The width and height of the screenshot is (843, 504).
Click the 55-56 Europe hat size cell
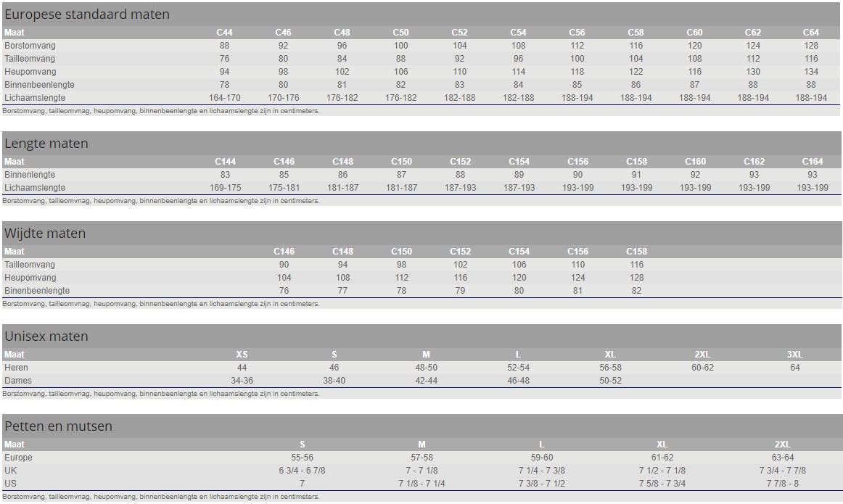pos(302,458)
